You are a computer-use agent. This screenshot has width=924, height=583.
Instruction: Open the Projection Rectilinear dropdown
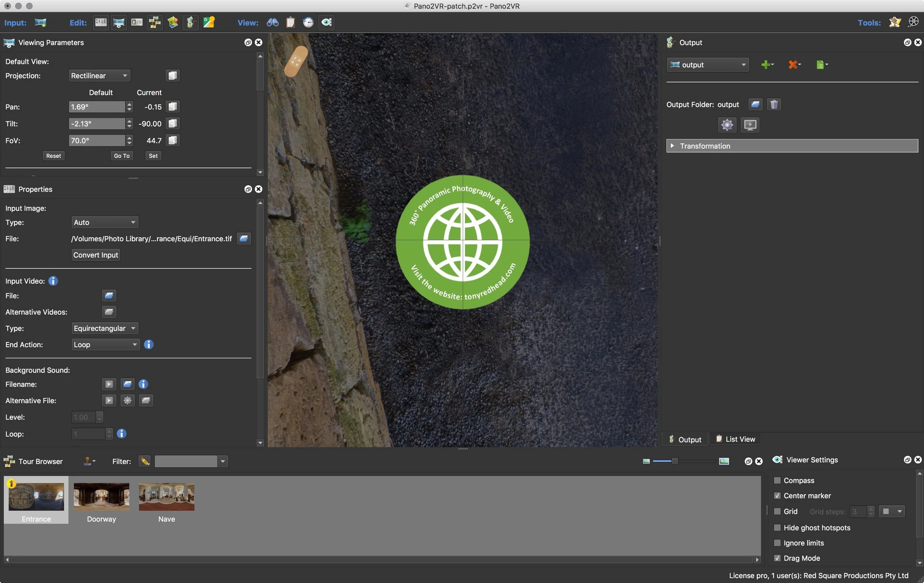pos(99,76)
